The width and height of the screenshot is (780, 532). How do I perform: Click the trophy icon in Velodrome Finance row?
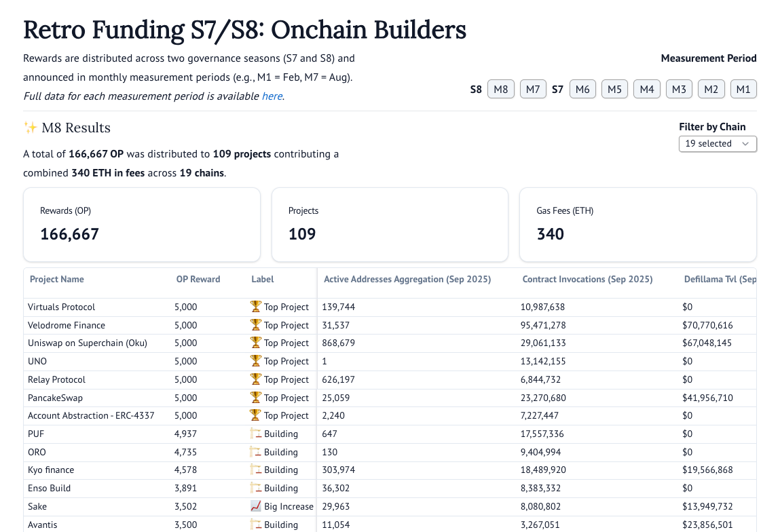(255, 325)
